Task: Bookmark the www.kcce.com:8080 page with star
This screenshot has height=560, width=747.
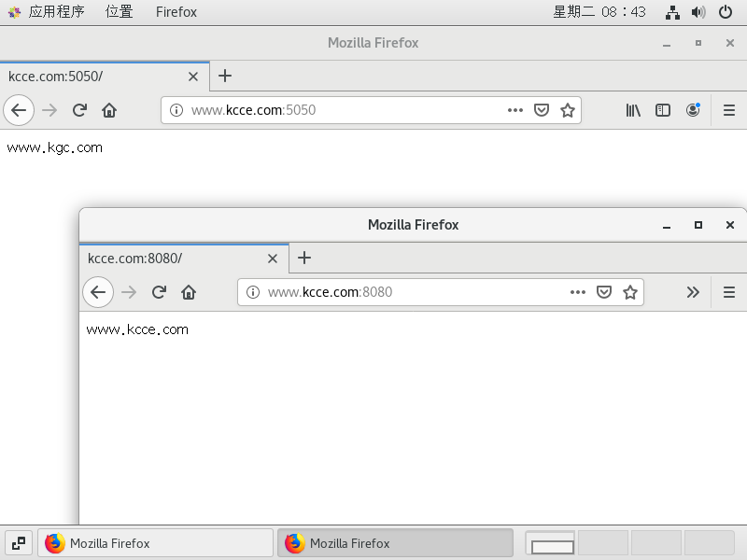Action: [x=630, y=292]
